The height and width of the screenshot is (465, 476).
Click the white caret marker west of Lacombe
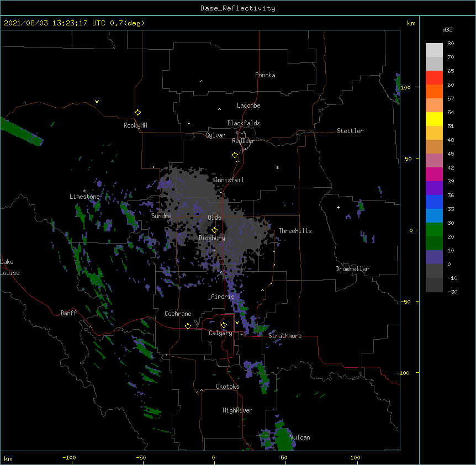tap(219, 109)
